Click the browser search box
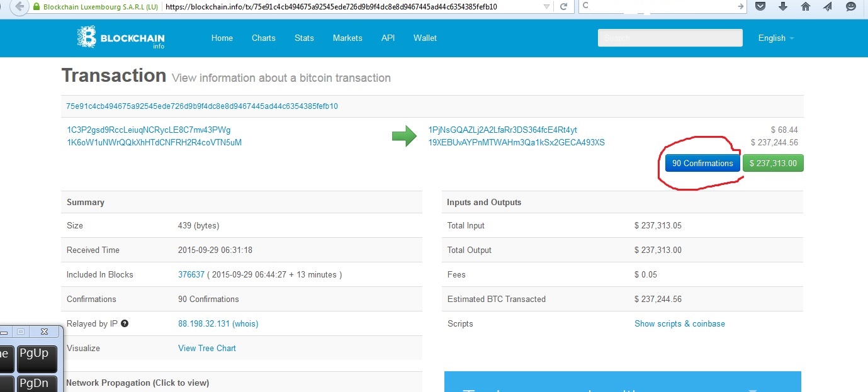Image resolution: width=868 pixels, height=392 pixels. (663, 6)
